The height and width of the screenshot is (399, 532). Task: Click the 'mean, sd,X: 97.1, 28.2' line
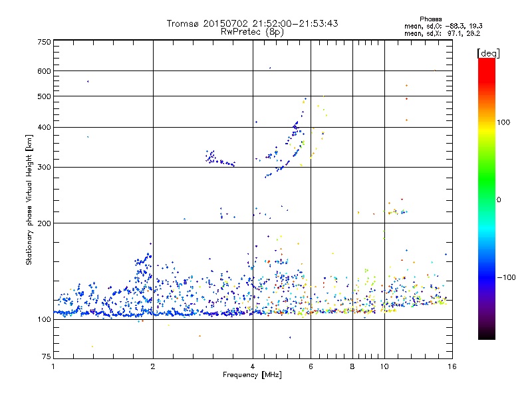442,33
